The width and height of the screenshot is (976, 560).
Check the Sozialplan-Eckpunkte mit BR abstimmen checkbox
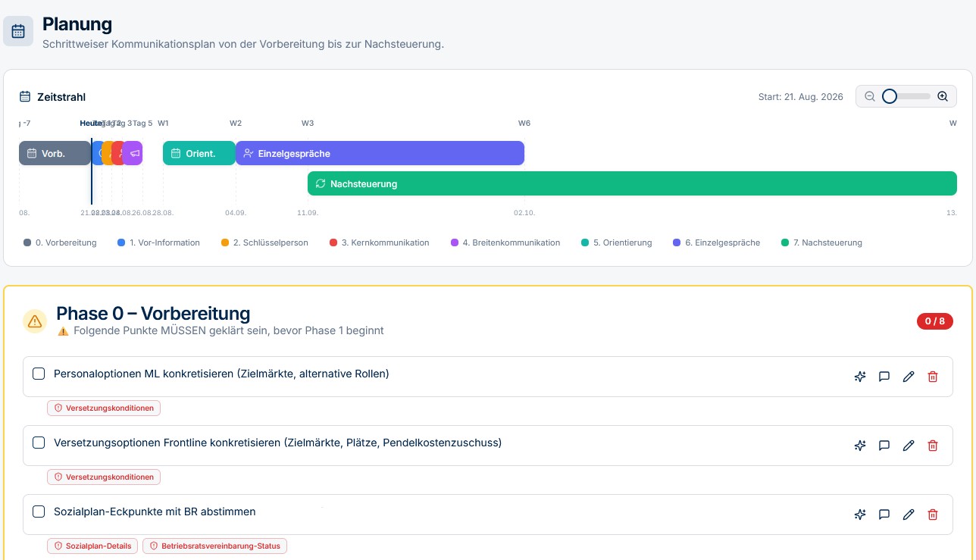point(39,512)
